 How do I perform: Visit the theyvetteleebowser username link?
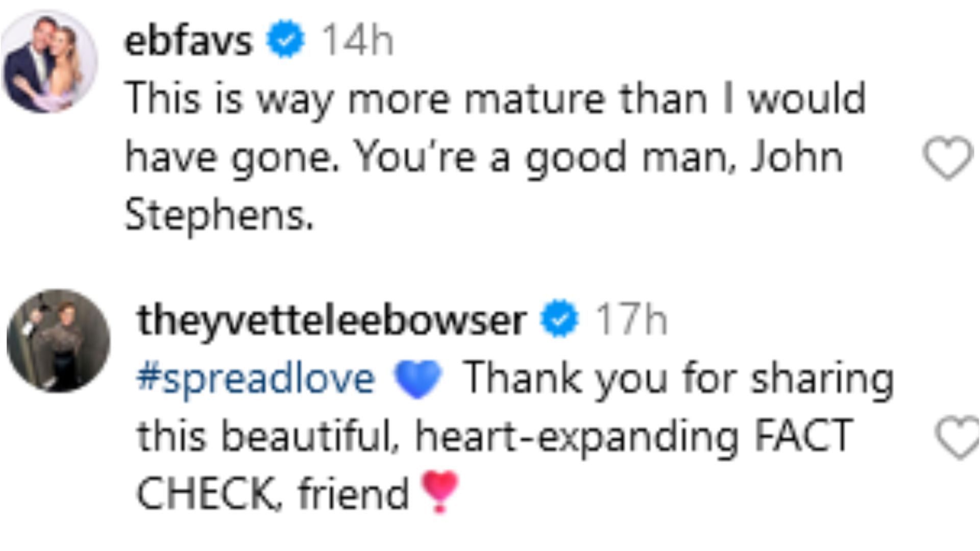tap(332, 320)
